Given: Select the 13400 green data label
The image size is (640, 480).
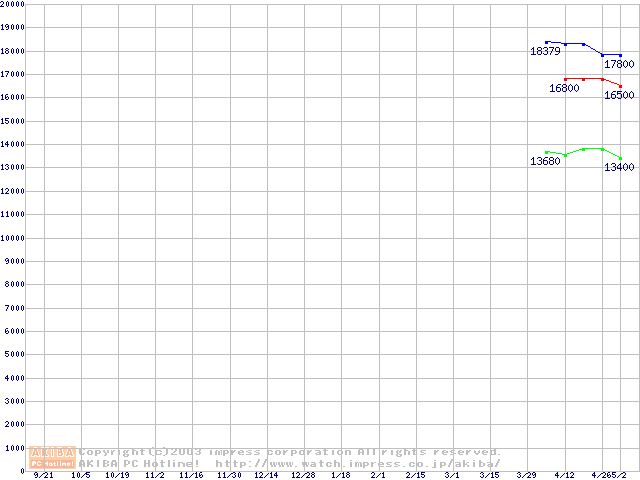Looking at the screenshot, I should (x=619, y=167).
